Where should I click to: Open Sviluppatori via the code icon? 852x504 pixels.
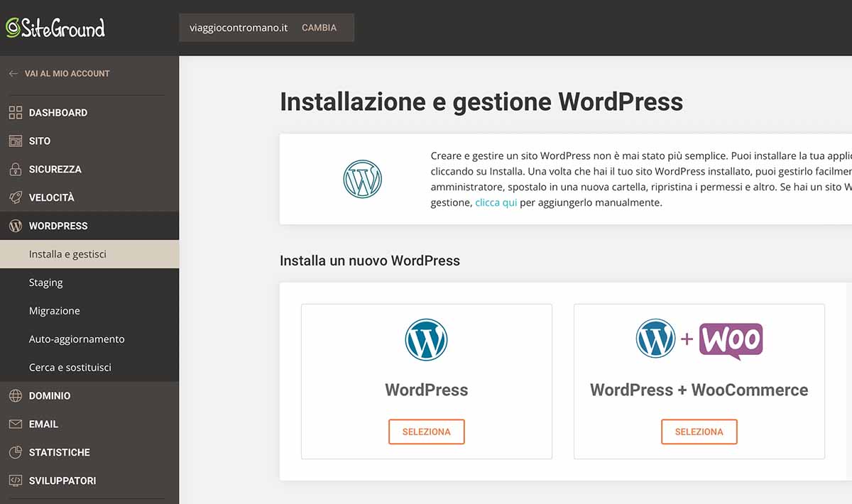(16, 481)
